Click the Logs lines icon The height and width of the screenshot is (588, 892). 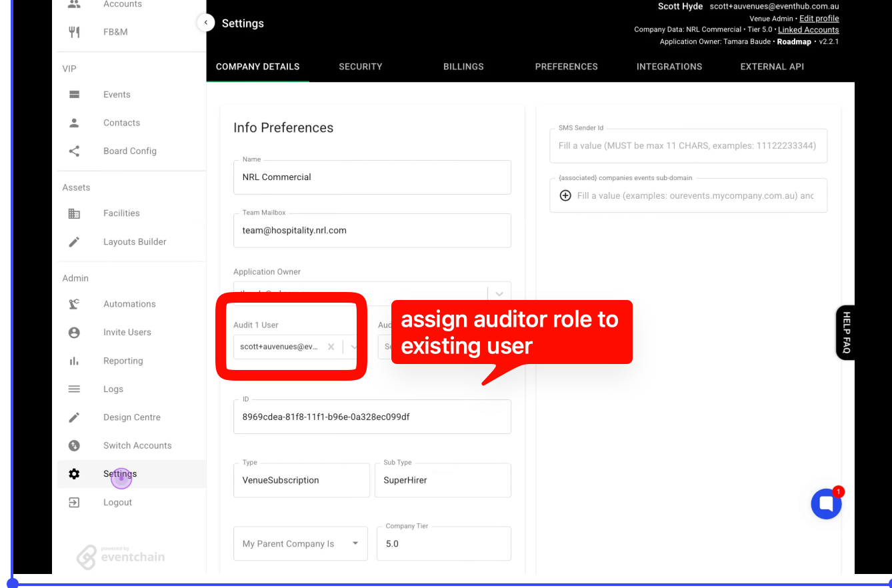[x=74, y=389]
